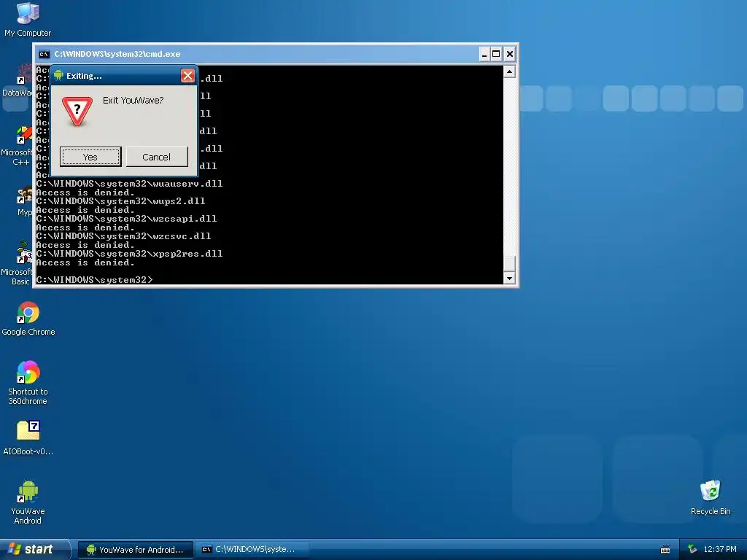Image resolution: width=747 pixels, height=560 pixels.
Task: Click the cmd scrollbar up arrow
Action: (x=509, y=72)
